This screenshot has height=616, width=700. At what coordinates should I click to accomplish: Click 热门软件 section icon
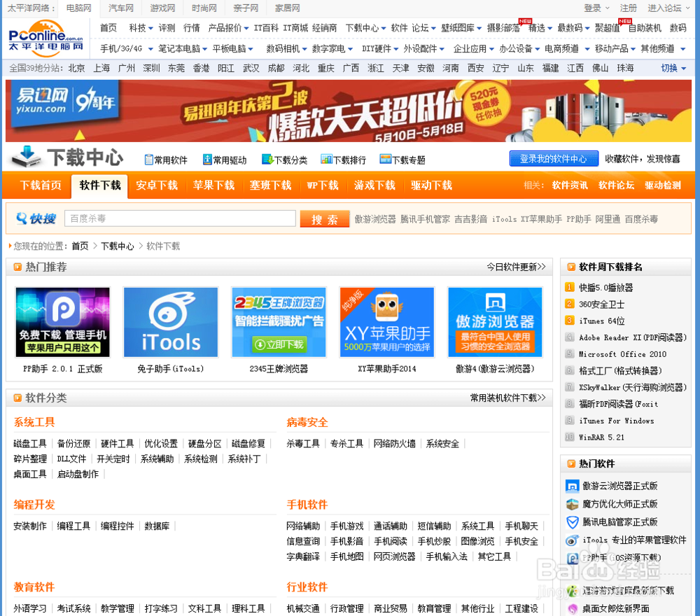point(571,464)
